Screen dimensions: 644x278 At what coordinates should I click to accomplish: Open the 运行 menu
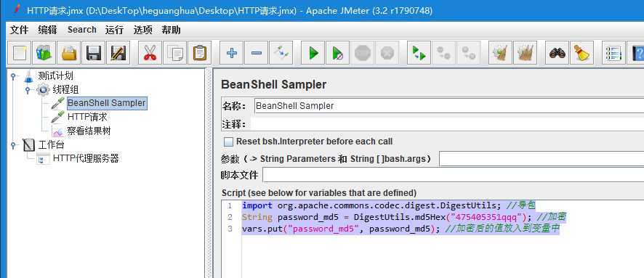114,30
